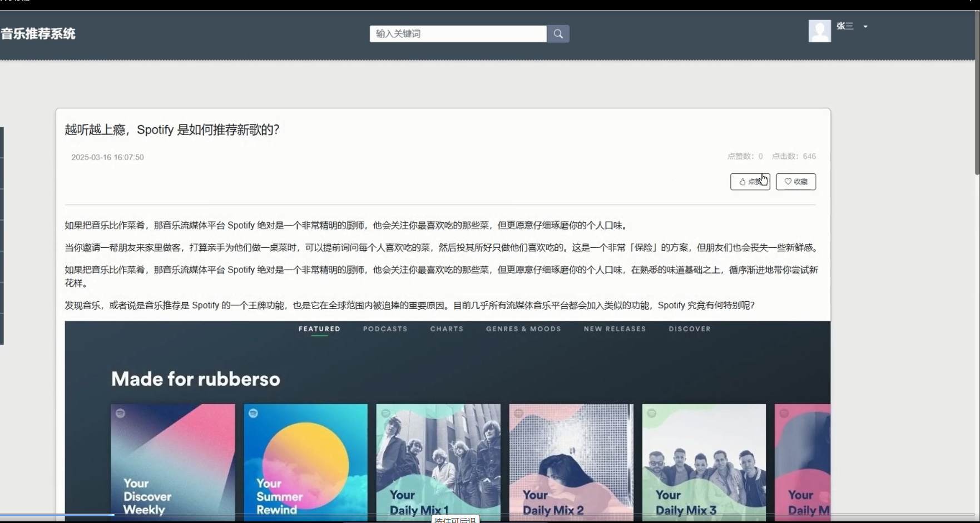Viewport: 980px width, 523px height.
Task: Favorite the article with the 收藏 button
Action: (x=796, y=182)
